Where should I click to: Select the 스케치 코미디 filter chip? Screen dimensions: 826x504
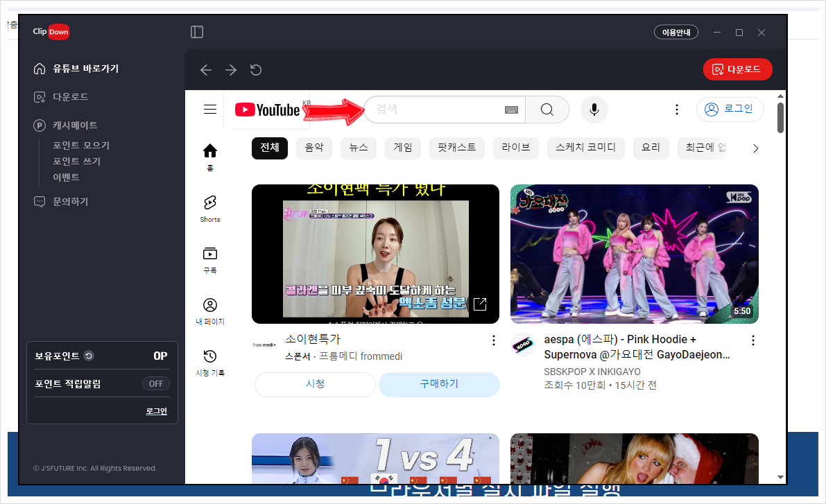(x=586, y=148)
